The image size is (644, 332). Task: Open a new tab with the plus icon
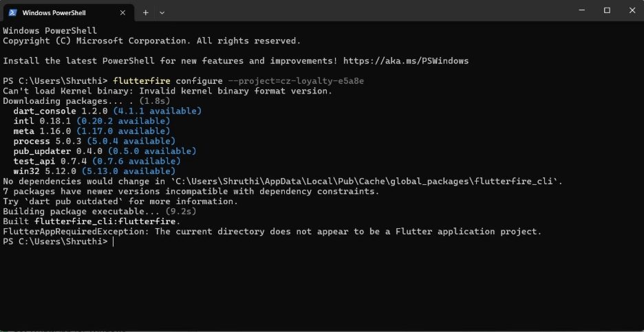coord(146,12)
